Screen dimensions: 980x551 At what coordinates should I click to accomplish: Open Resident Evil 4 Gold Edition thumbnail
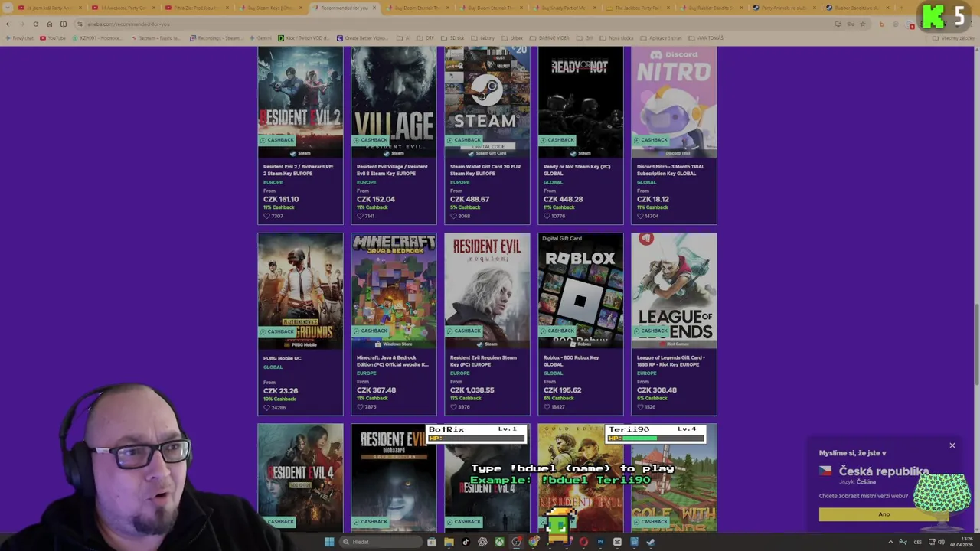click(x=300, y=478)
